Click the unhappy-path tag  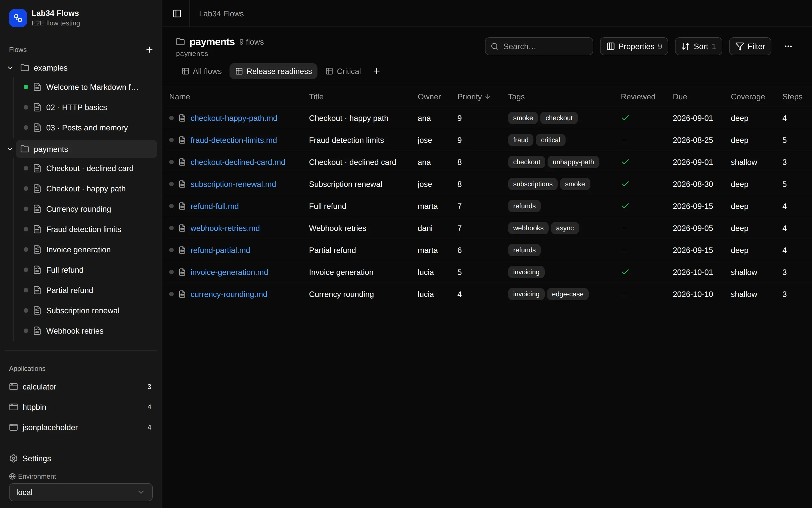click(573, 162)
